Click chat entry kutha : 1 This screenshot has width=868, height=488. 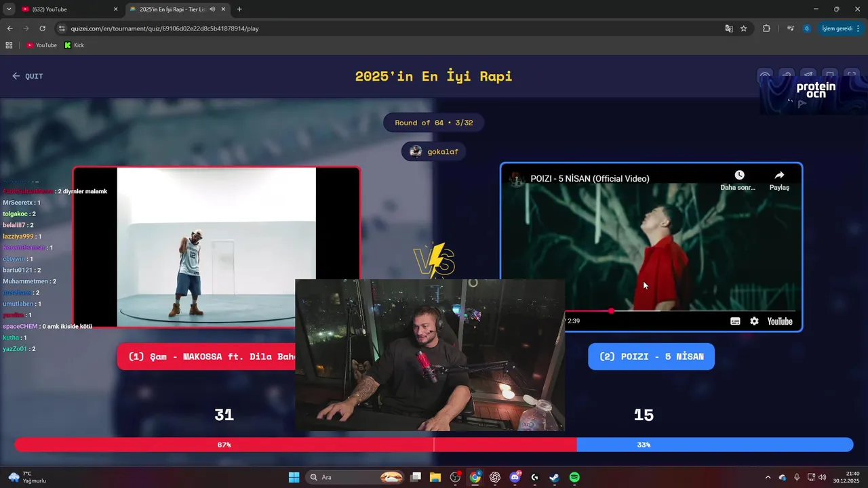pyautogui.click(x=14, y=338)
